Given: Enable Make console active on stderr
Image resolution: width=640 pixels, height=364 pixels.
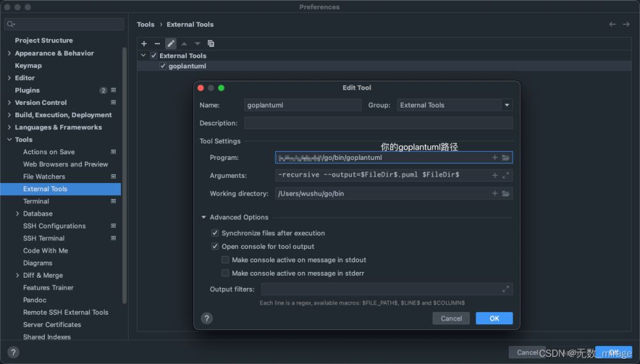Looking at the screenshot, I should [225, 273].
